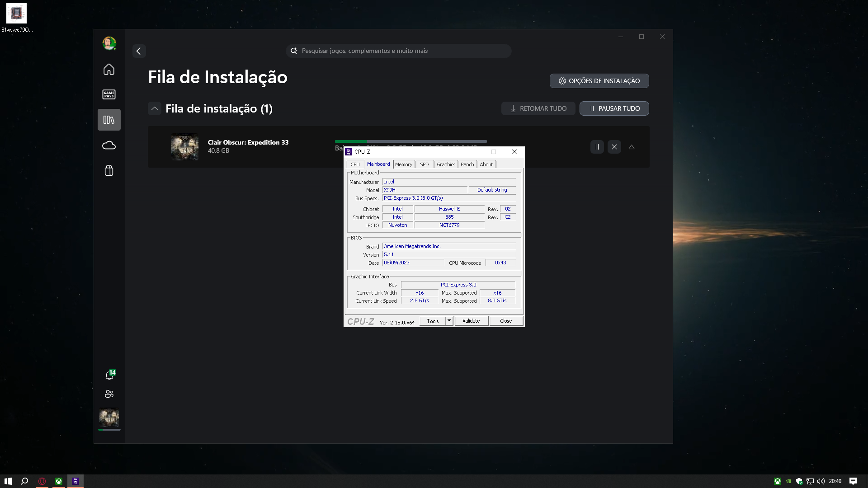This screenshot has width=868, height=488.
Task: Open the desktop image file icon
Action: pyautogui.click(x=17, y=18)
